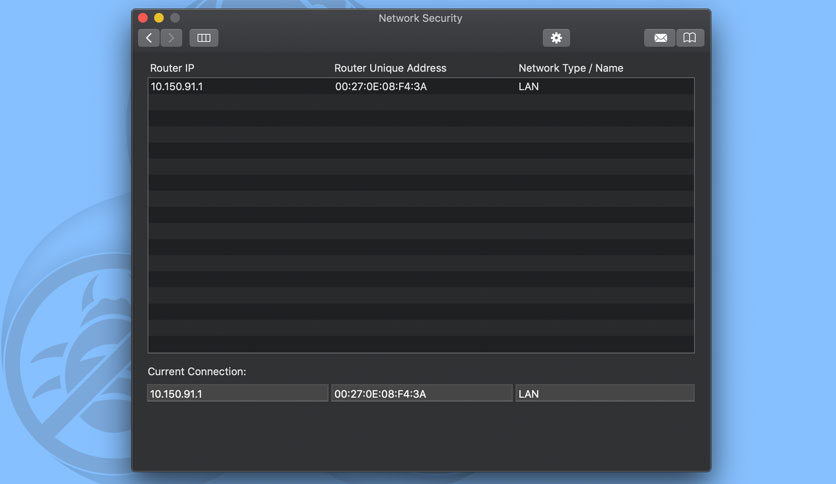Toggle the columns view toolbar icon
The height and width of the screenshot is (484, 836).
(204, 38)
